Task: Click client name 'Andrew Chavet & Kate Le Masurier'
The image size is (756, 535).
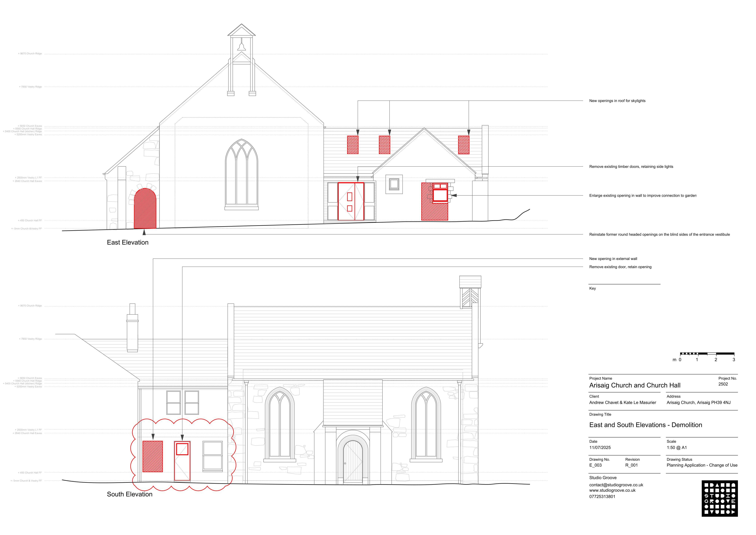Action: (622, 403)
